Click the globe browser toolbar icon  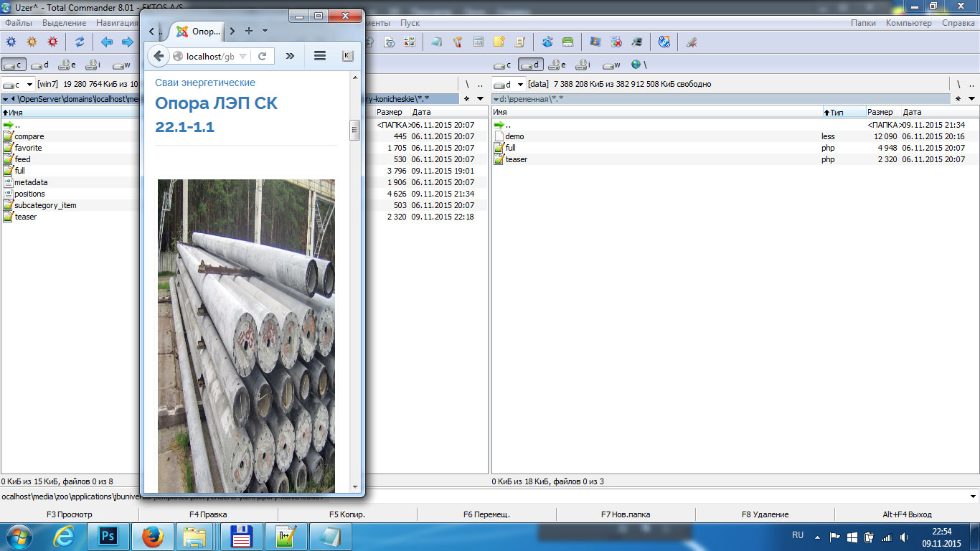[x=664, y=42]
